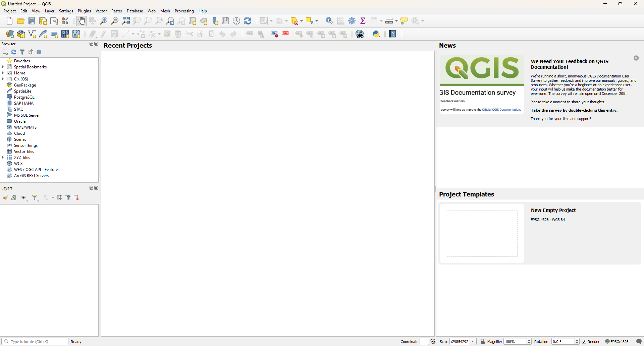Image resolution: width=644 pixels, height=346 pixels.
Task: Open the Processing menu
Action: (x=184, y=11)
